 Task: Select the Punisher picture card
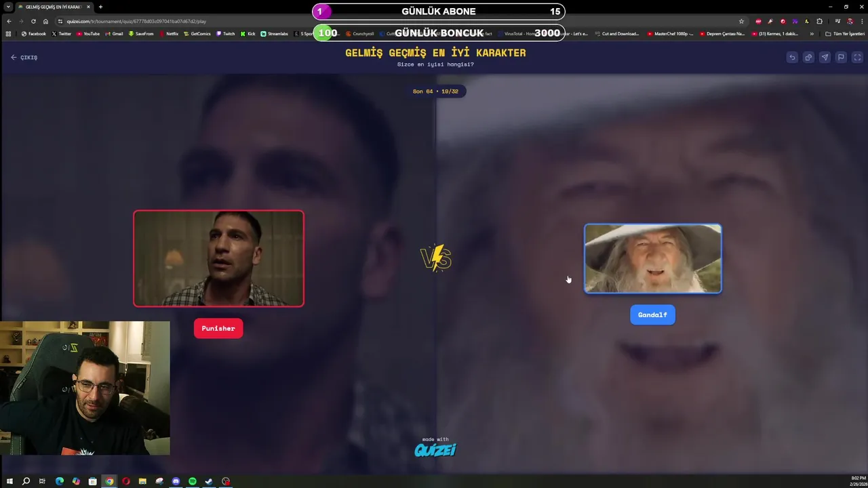(x=218, y=258)
